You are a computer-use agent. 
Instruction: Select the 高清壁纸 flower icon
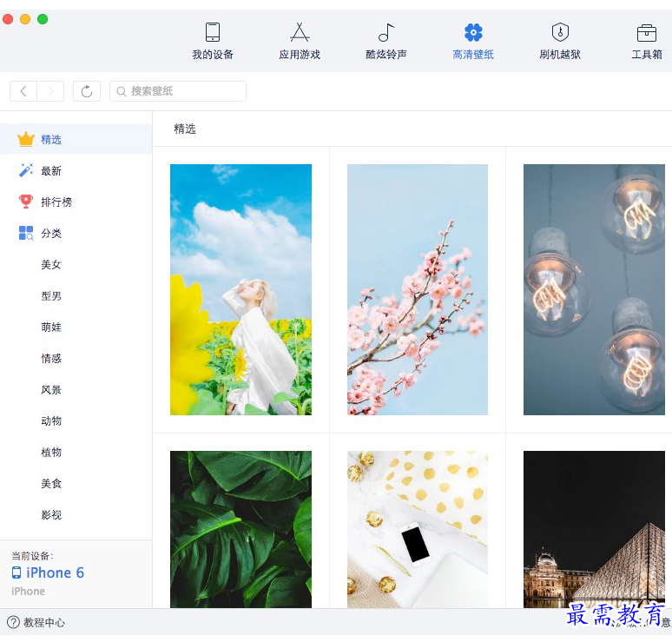[473, 32]
